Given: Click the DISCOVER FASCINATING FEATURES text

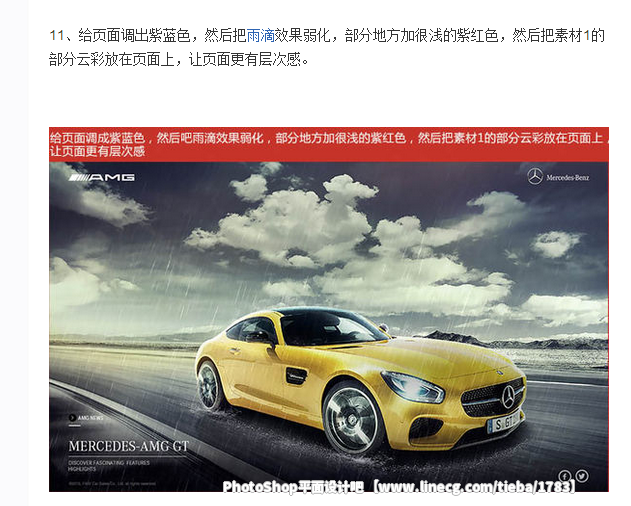Looking at the screenshot, I should (x=109, y=463).
